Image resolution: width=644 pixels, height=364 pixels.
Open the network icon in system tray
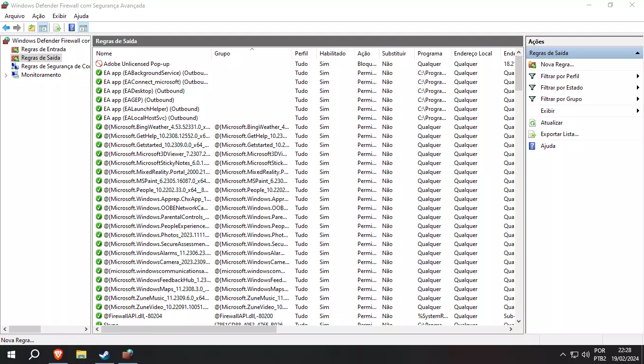[x=574, y=355]
